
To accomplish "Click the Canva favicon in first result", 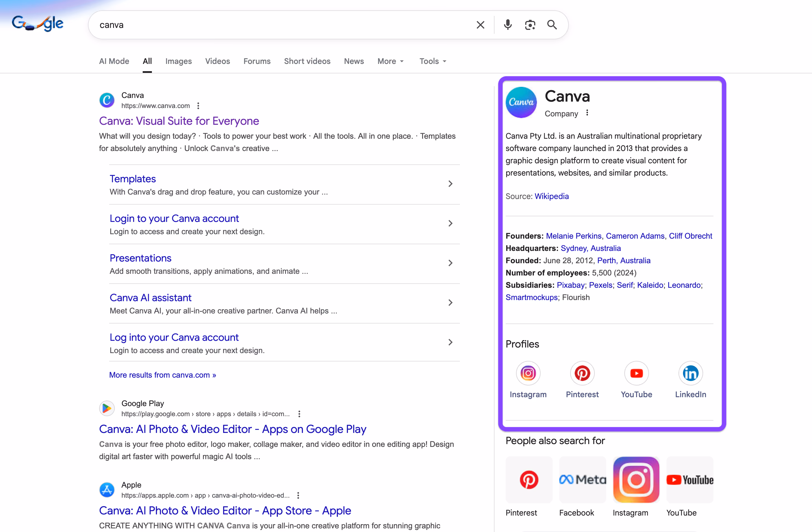I will [x=107, y=100].
